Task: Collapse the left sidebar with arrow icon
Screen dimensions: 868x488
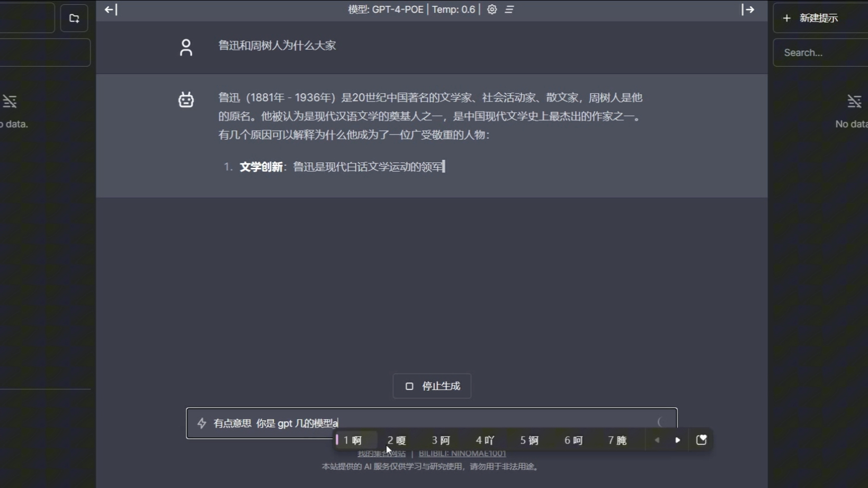Action: click(111, 10)
